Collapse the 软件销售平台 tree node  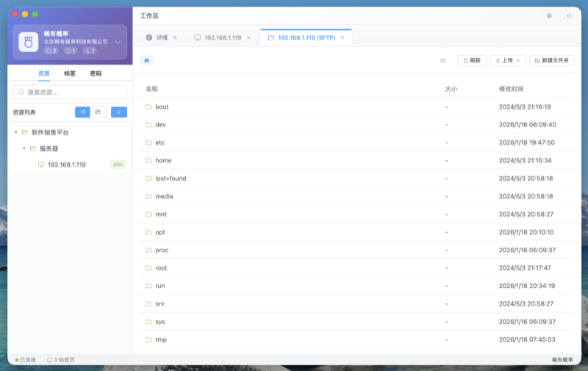15,132
